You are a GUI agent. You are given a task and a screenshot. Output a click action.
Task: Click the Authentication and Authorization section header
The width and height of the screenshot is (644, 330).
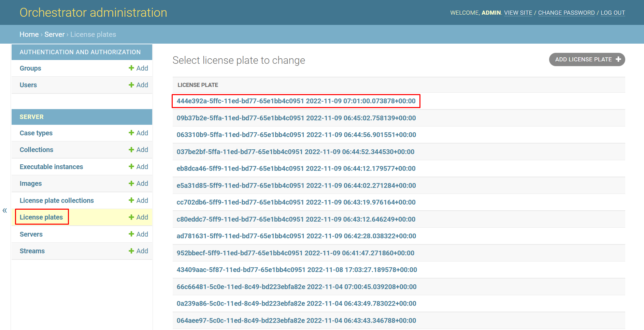coord(80,52)
